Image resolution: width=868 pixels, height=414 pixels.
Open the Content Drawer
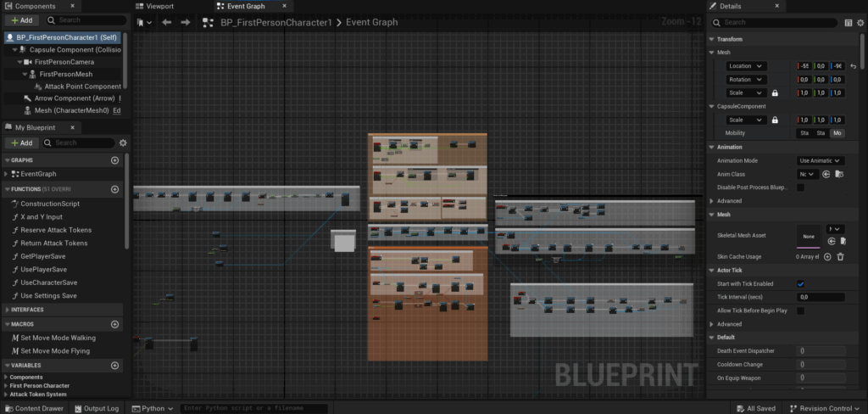[x=34, y=408]
